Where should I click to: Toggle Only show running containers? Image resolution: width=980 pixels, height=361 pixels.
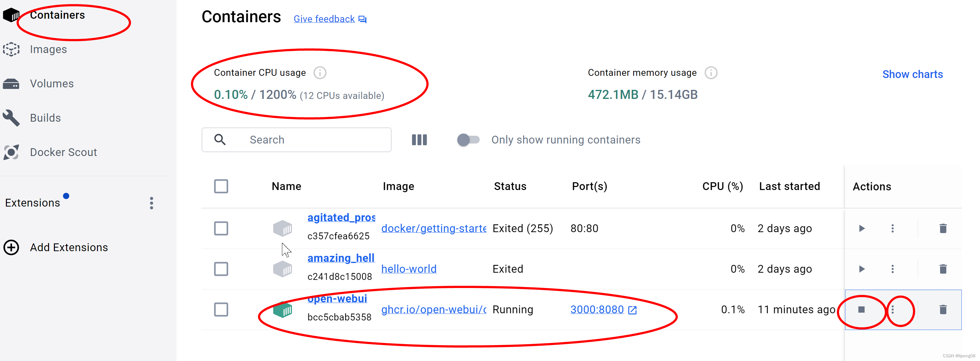click(468, 139)
